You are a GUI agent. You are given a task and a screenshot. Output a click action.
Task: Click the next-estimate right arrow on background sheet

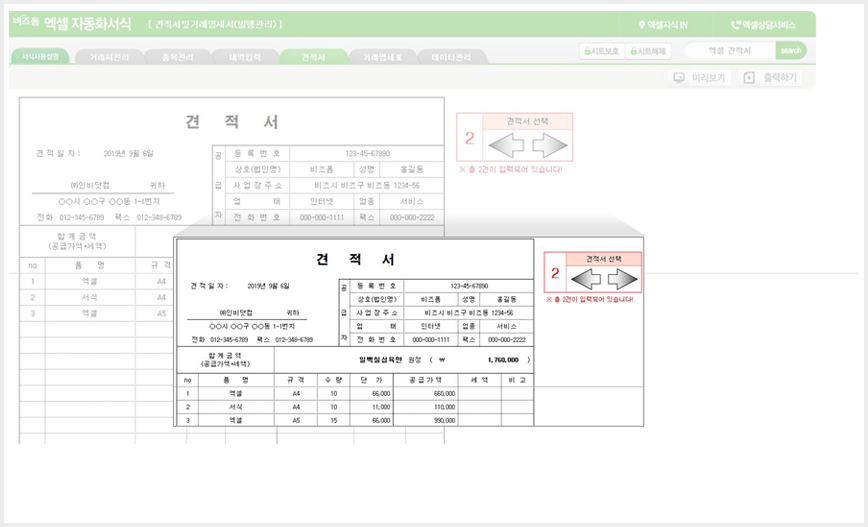point(550,145)
